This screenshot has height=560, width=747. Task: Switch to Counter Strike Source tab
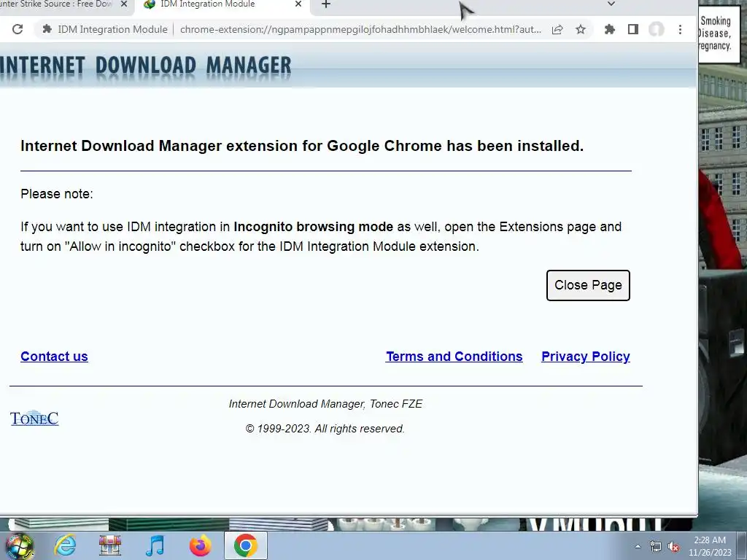pyautogui.click(x=56, y=4)
